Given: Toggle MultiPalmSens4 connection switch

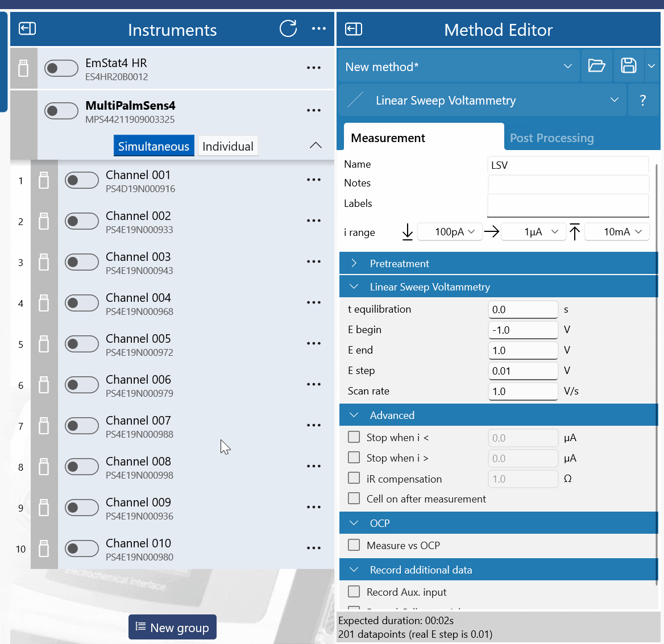Looking at the screenshot, I should [61, 111].
